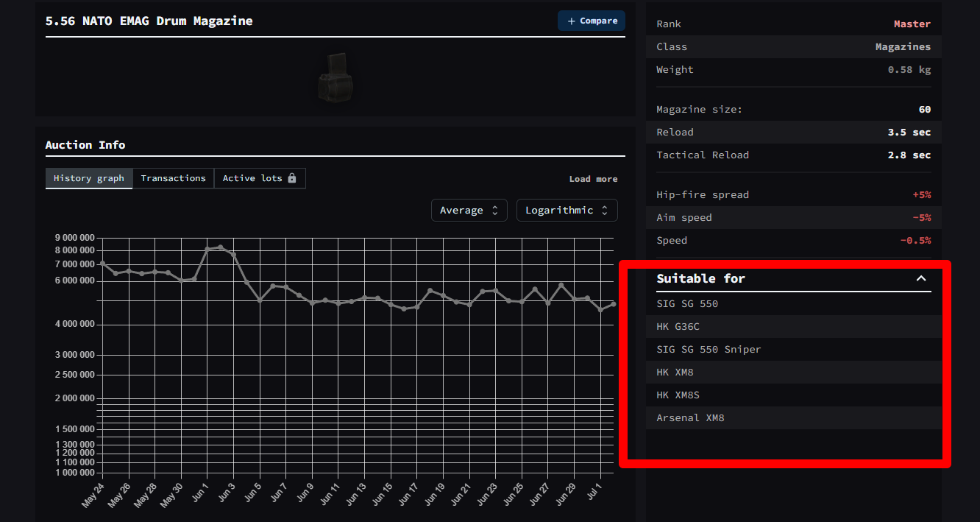This screenshot has height=522, width=980.
Task: Click the Reload 3.5 sec value
Action: tap(909, 133)
